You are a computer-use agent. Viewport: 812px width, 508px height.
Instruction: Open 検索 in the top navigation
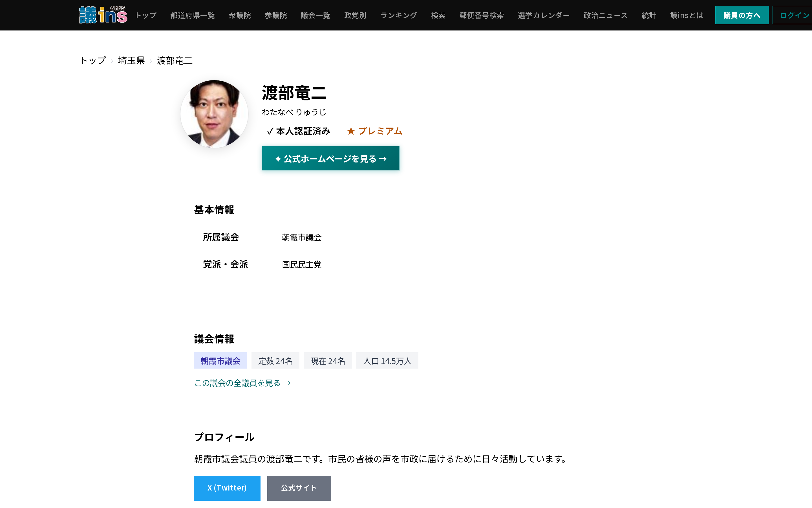coord(438,16)
